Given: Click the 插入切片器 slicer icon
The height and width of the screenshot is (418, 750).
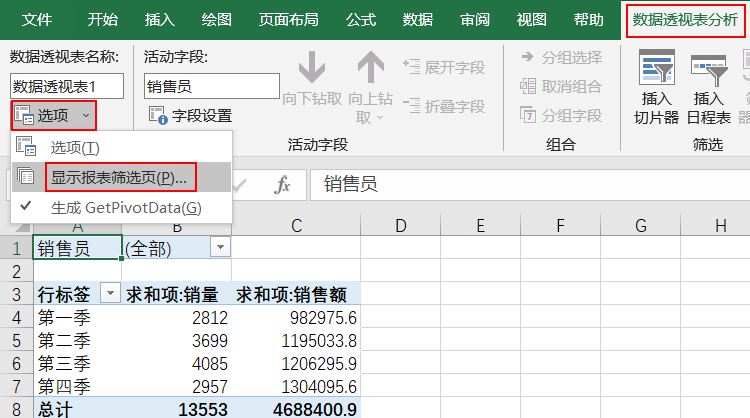Looking at the screenshot, I should [x=657, y=68].
